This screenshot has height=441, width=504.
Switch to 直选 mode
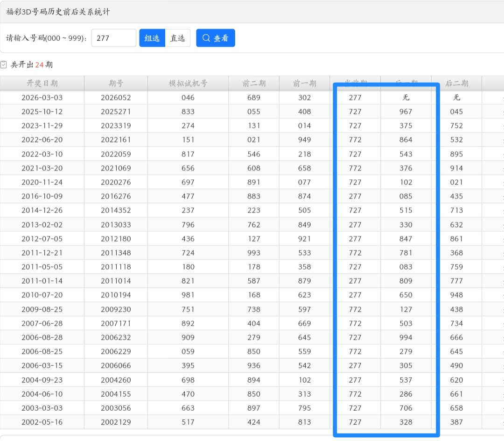[178, 38]
